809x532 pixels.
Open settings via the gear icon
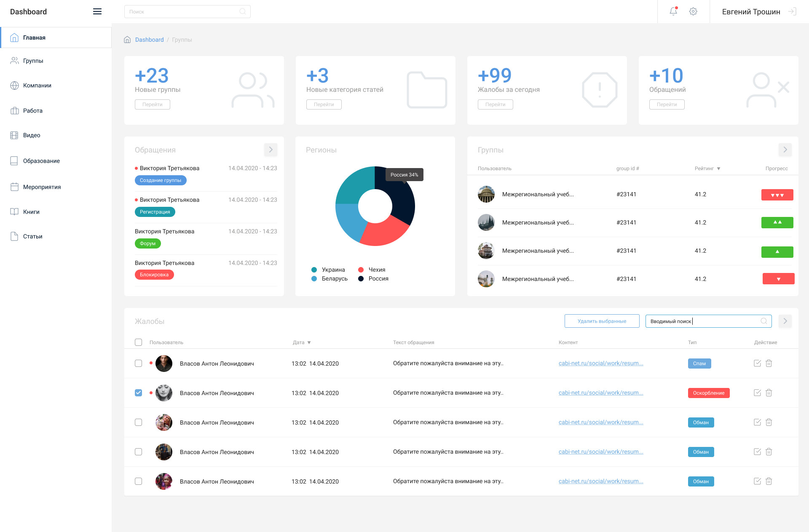[x=693, y=11]
